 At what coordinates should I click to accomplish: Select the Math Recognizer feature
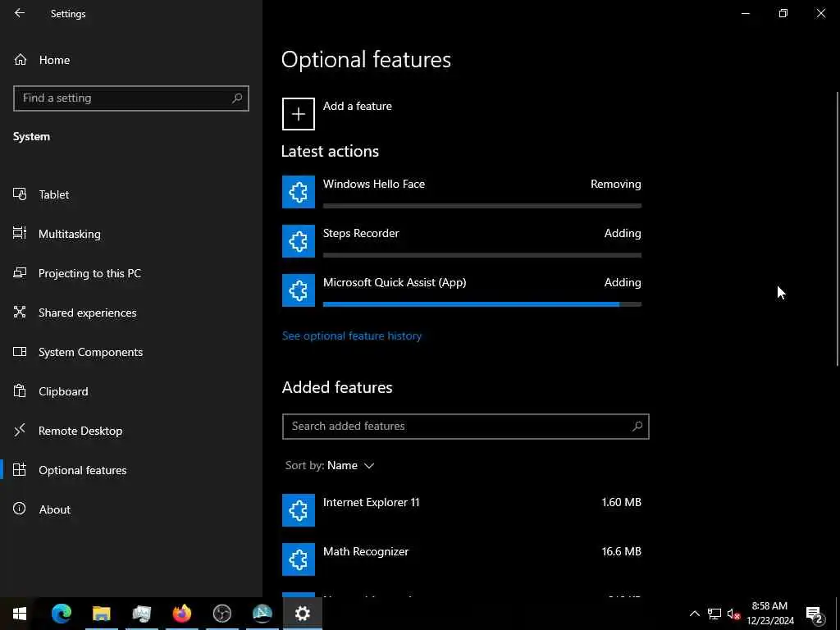pos(462,559)
